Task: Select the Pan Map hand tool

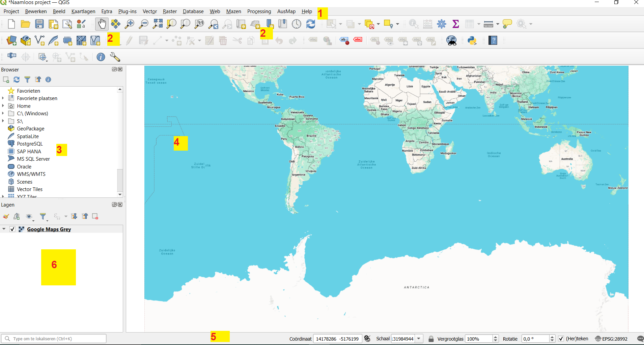Action: 102,24
